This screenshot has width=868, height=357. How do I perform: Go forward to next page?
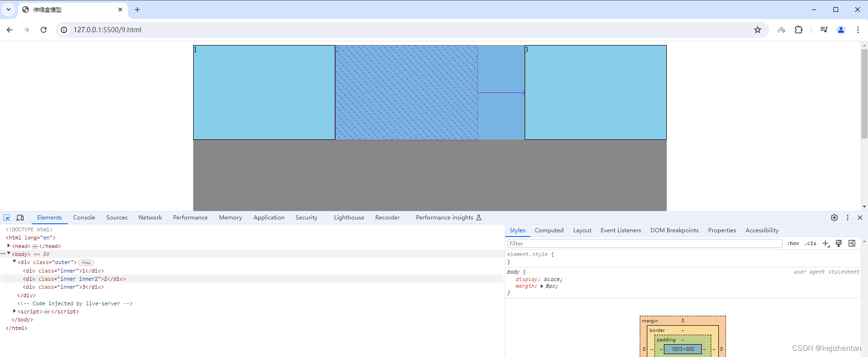click(x=27, y=30)
